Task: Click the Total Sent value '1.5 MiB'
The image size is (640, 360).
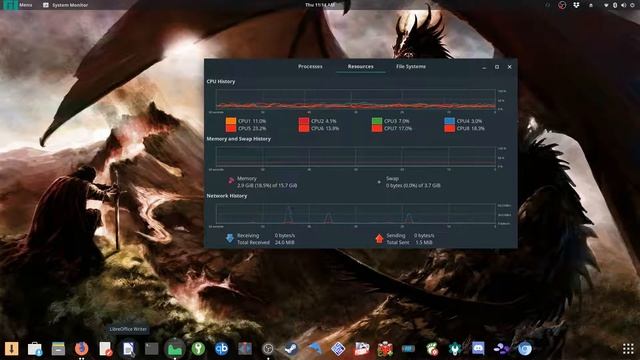Action: coord(424,242)
